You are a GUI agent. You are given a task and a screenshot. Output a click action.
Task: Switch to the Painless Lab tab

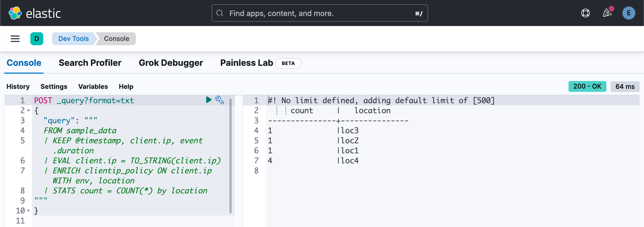click(x=247, y=63)
